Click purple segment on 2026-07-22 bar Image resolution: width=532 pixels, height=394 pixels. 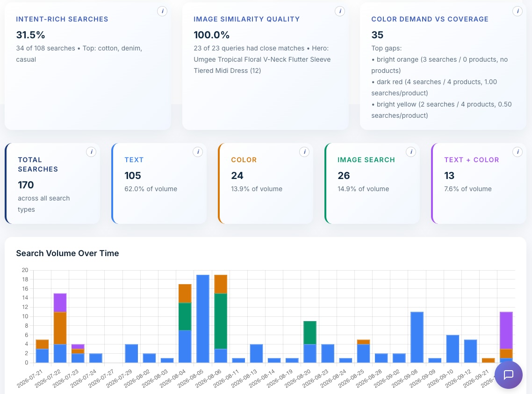(x=60, y=303)
